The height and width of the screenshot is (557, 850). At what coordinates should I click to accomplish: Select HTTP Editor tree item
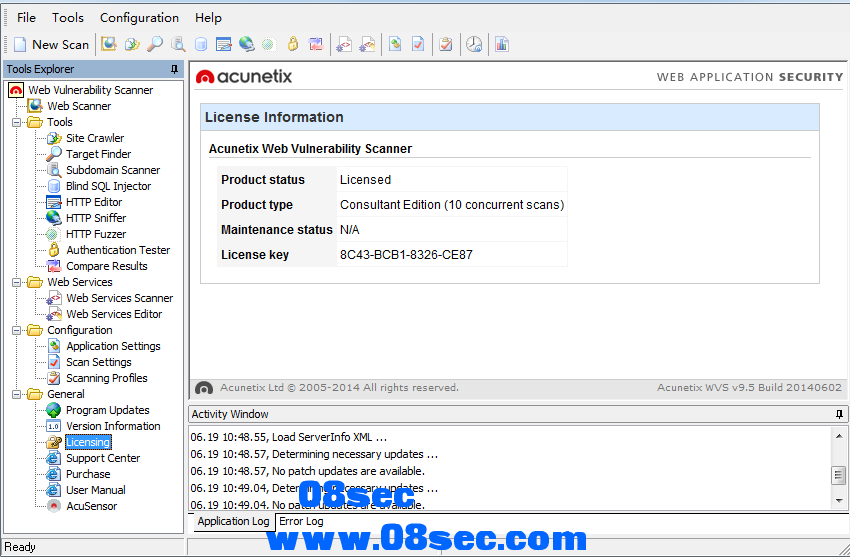94,202
